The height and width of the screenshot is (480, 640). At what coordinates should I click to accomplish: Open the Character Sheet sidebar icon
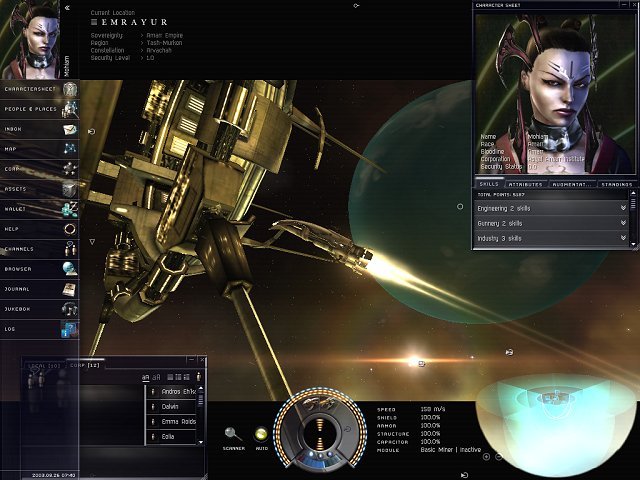coord(70,89)
